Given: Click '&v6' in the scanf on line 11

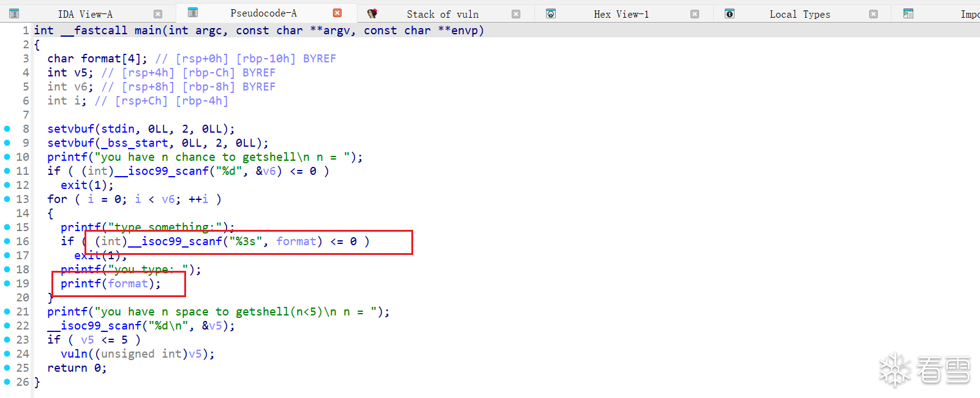Looking at the screenshot, I should coord(266,171).
